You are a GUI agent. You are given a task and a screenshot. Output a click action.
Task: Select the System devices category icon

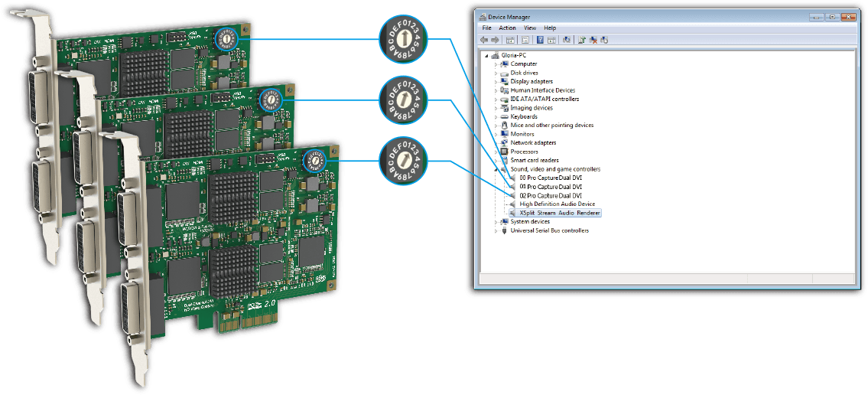point(504,221)
